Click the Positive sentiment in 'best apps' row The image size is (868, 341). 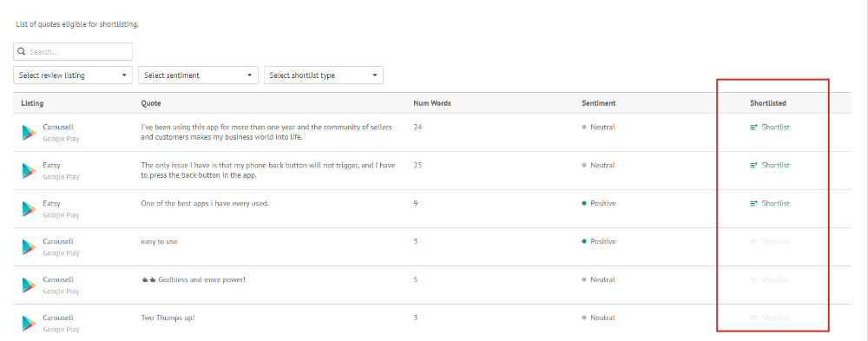pos(599,204)
